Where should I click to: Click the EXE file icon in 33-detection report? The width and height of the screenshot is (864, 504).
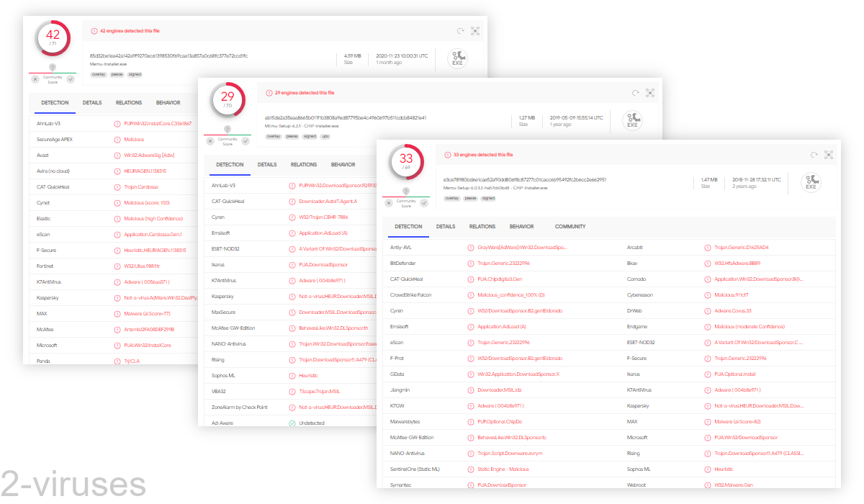click(811, 182)
